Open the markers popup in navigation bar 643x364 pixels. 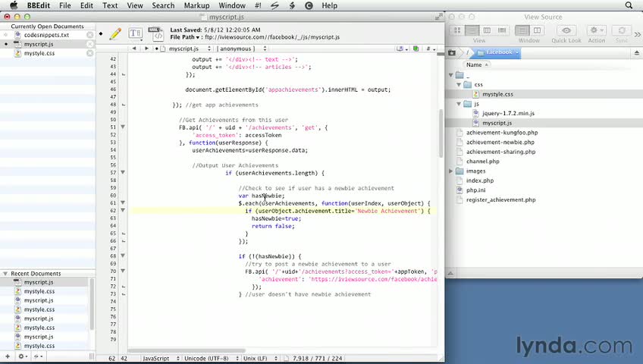[431, 49]
